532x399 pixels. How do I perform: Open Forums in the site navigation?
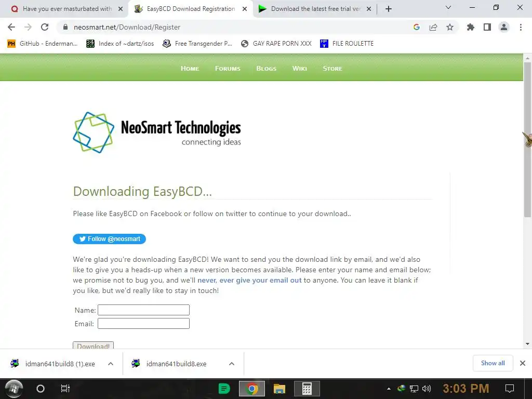click(x=228, y=68)
